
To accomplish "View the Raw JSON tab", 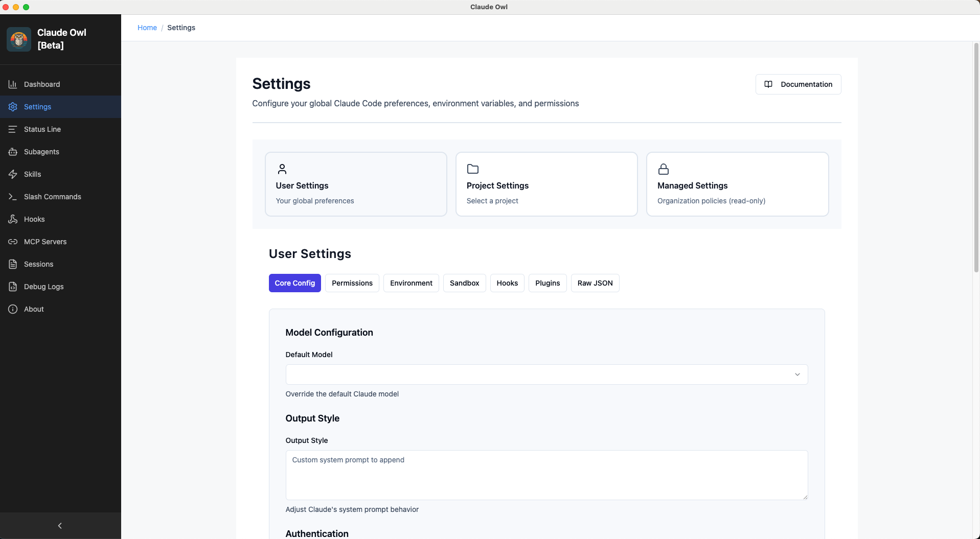I will pyautogui.click(x=595, y=283).
